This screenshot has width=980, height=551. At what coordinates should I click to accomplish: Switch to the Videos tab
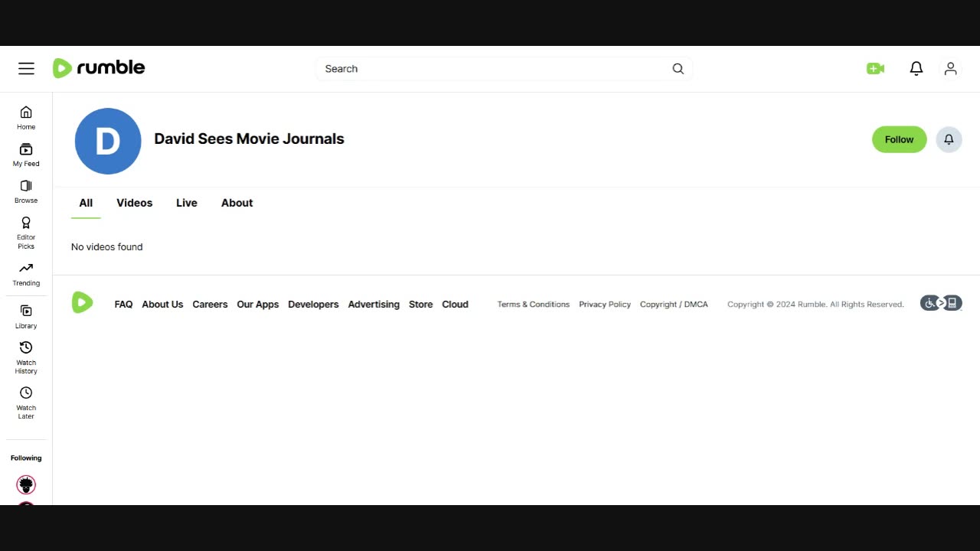[x=135, y=203]
